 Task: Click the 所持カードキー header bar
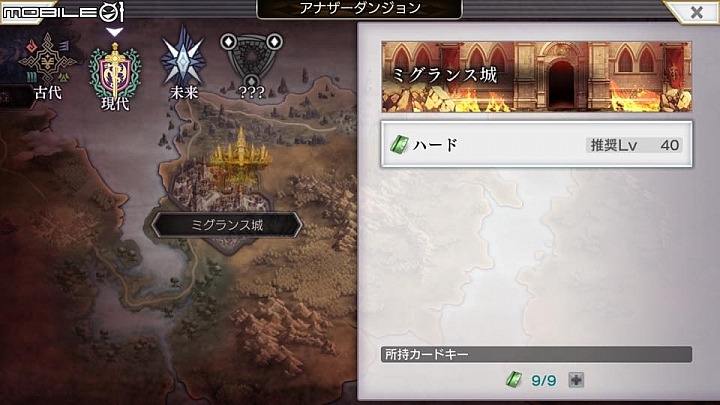pos(536,354)
